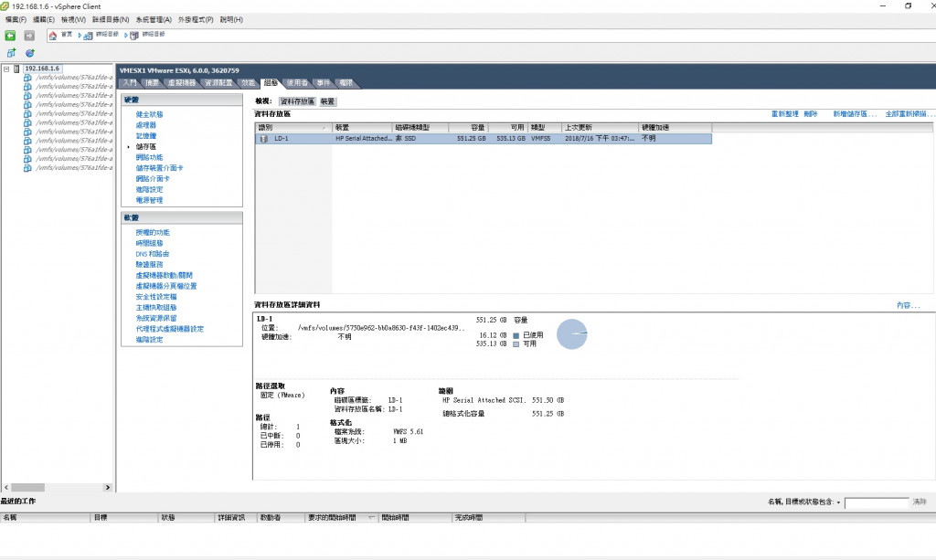Click the 可用 light blue legend swatch
This screenshot has width=936, height=560.
(x=516, y=344)
